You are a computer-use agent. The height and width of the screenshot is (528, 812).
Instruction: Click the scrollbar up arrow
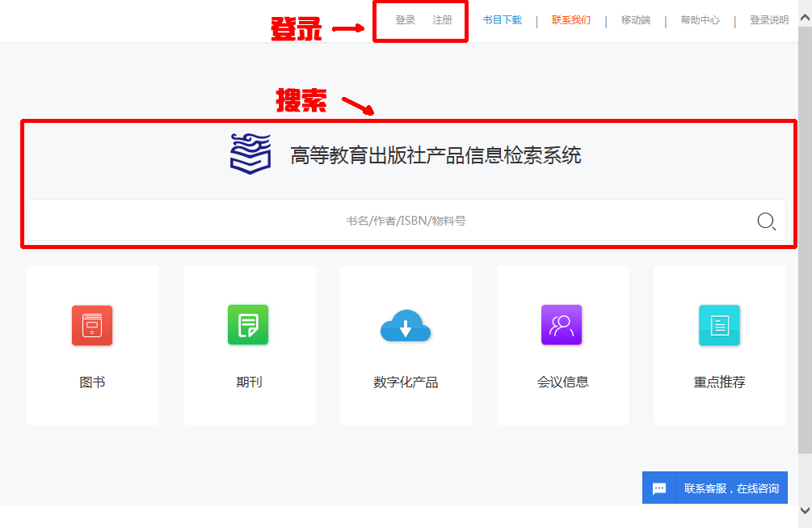pos(806,18)
